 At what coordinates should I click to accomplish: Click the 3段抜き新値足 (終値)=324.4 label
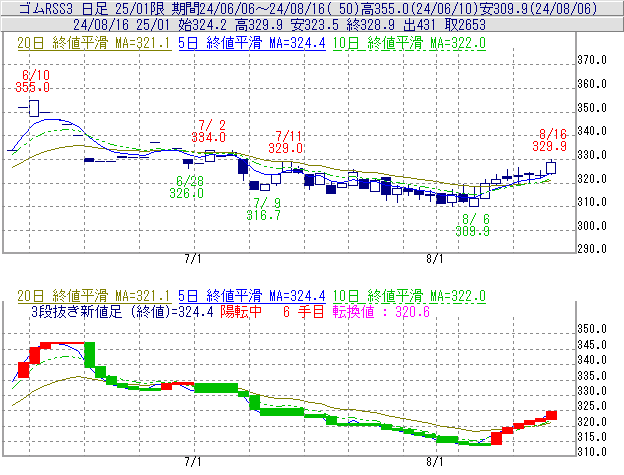(122, 311)
